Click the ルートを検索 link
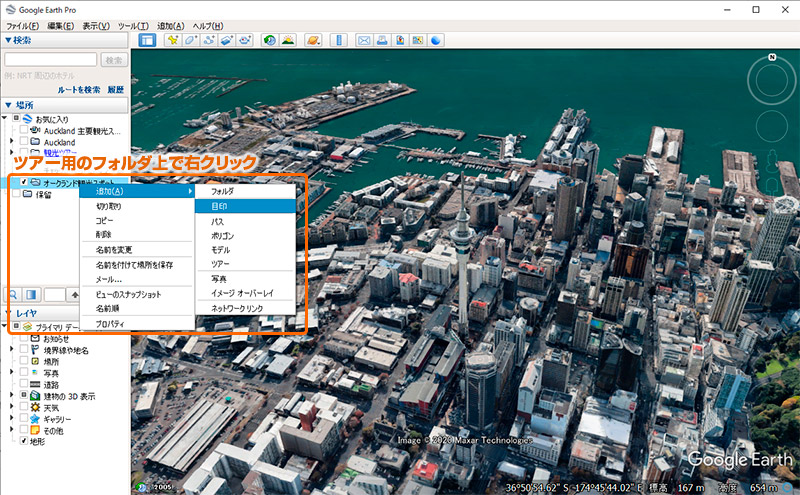Screen dimensions: 800x495 [79, 89]
